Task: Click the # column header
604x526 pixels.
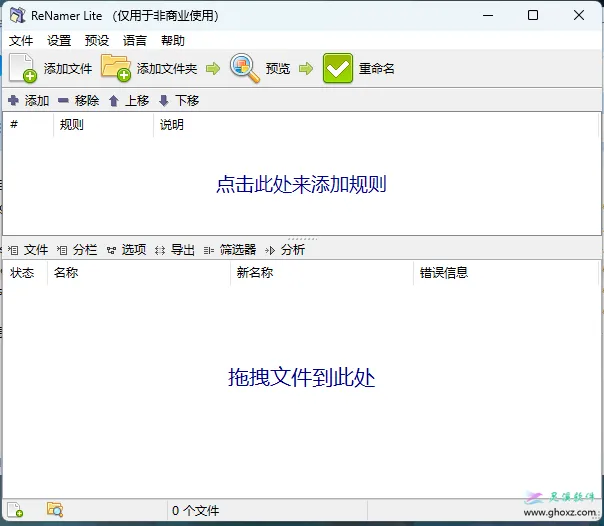Action: [28, 125]
